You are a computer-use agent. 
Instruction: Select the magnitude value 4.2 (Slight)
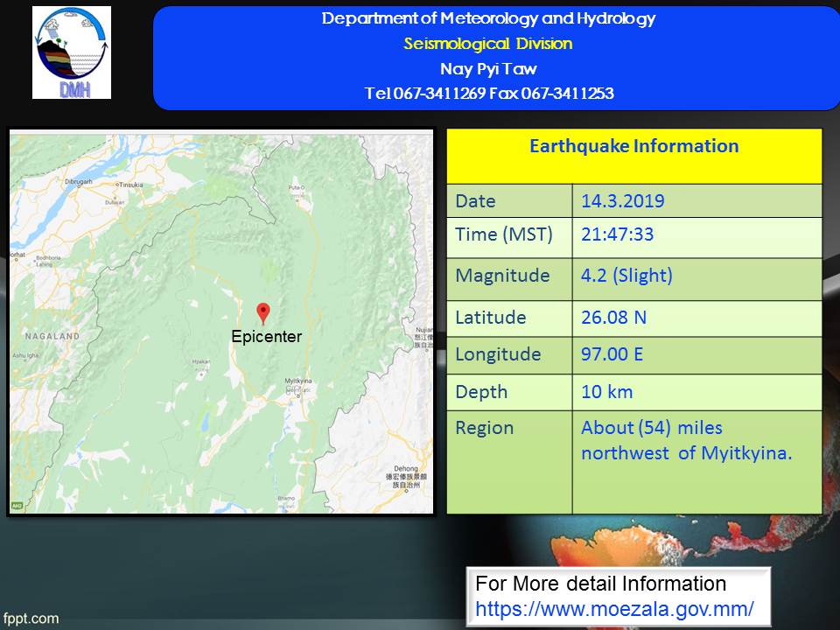coord(626,276)
